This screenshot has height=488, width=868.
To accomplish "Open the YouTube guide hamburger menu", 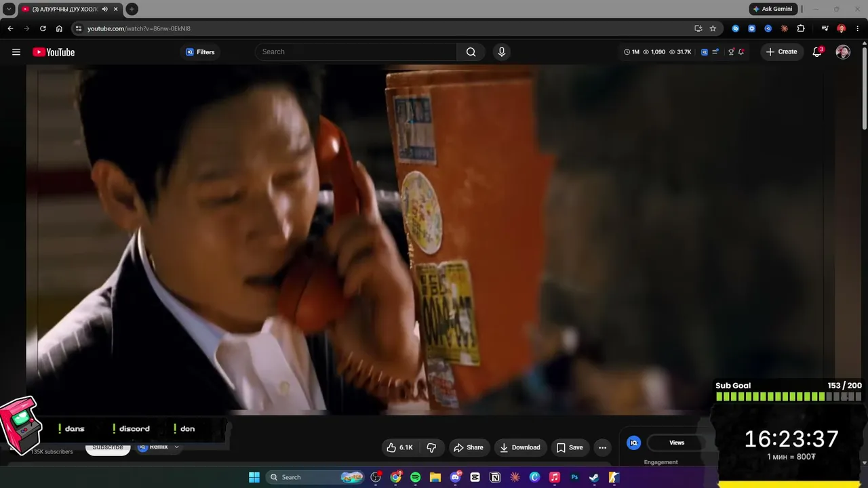I will [x=16, y=52].
